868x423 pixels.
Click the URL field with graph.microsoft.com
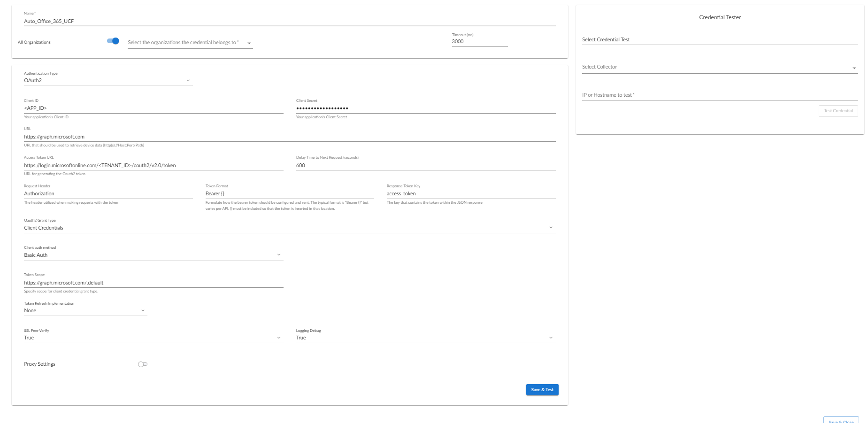pos(290,137)
